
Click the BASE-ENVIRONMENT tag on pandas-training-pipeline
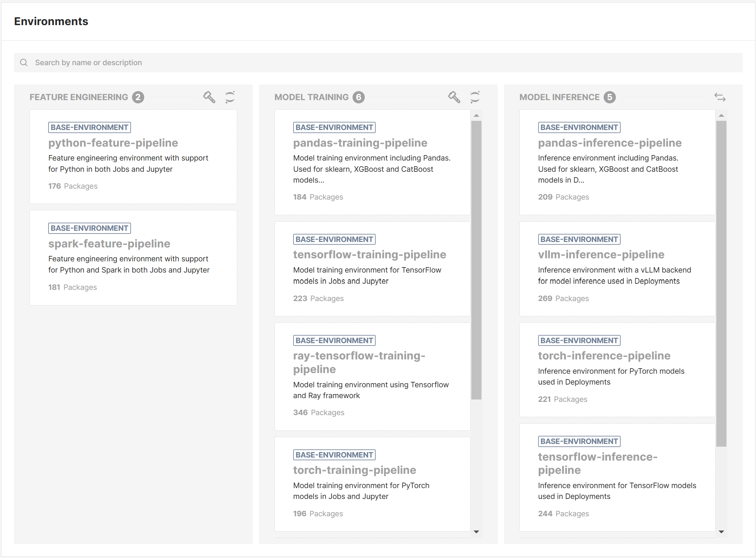[x=334, y=127]
